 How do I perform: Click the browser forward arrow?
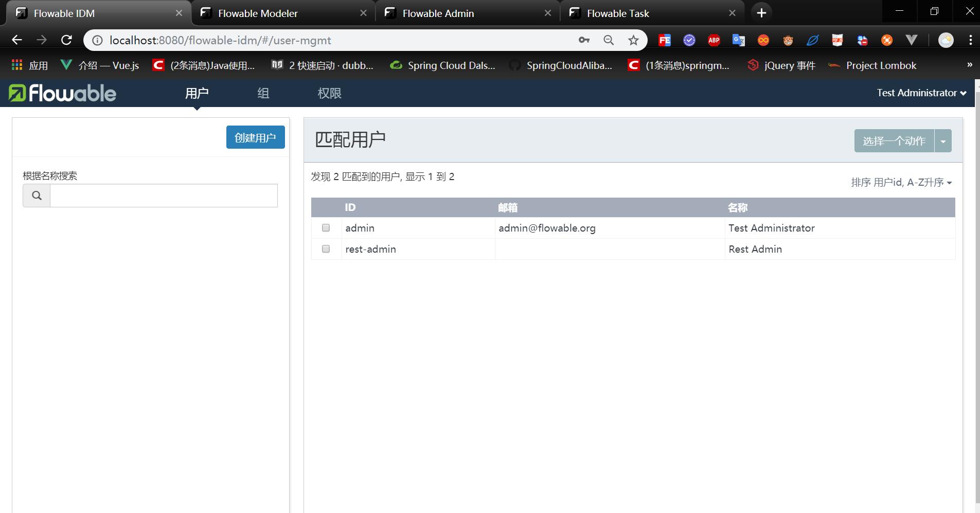[42, 40]
